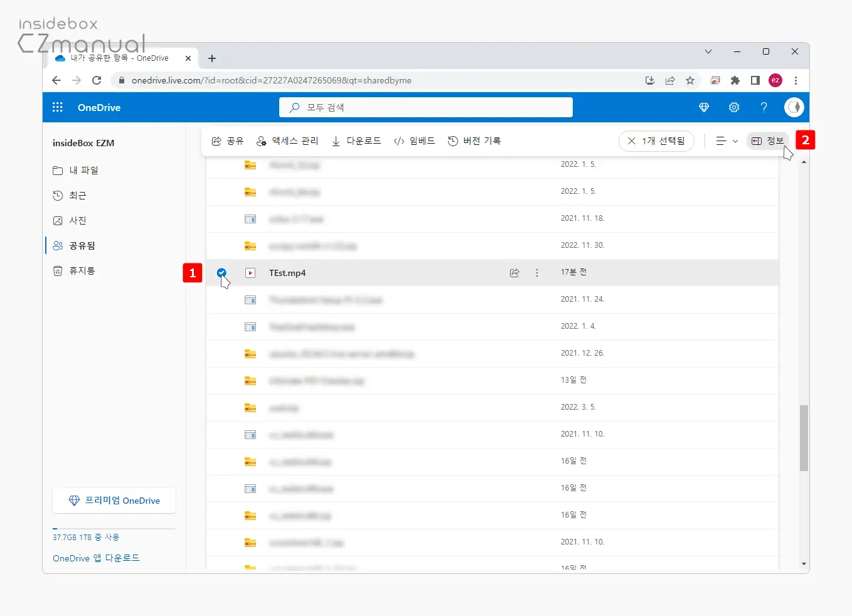Open the browser extensions puzzle icon
Image resolution: width=852 pixels, height=616 pixels.
click(x=735, y=80)
